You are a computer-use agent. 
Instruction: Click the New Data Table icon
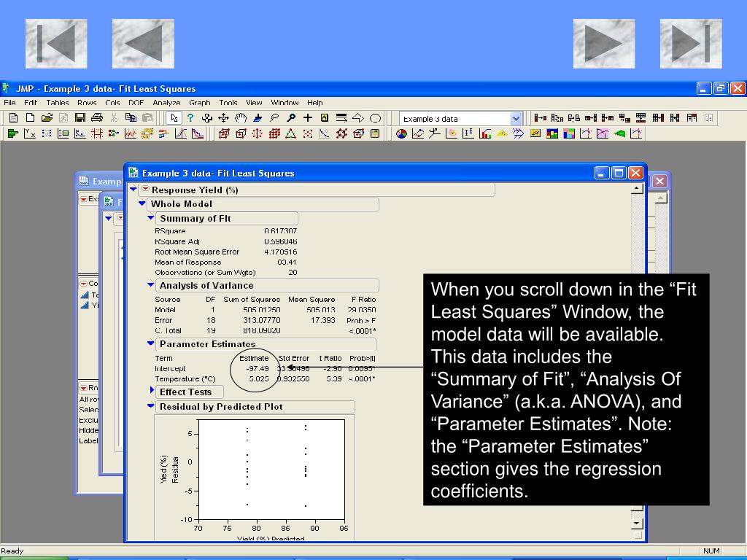[13, 118]
